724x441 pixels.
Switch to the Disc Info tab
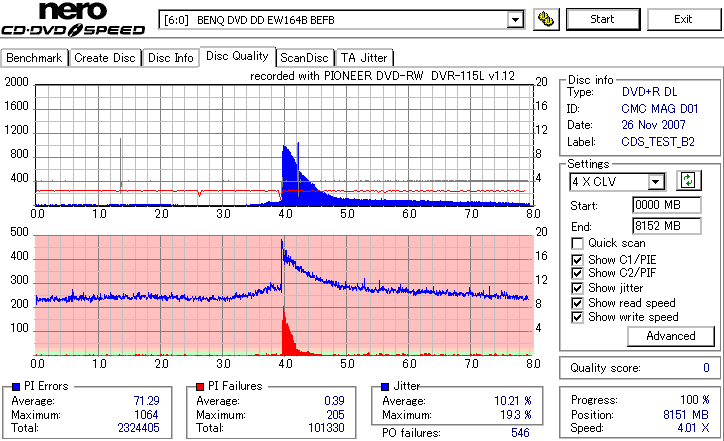(170, 58)
